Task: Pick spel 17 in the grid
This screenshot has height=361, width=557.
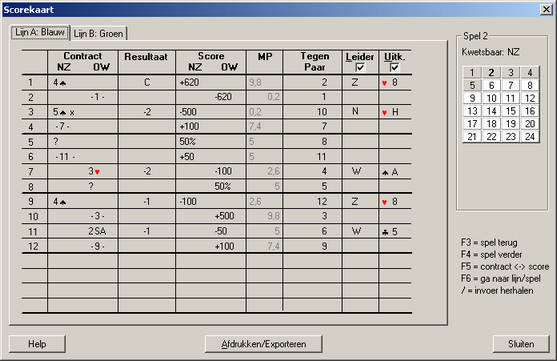Action: point(472,124)
